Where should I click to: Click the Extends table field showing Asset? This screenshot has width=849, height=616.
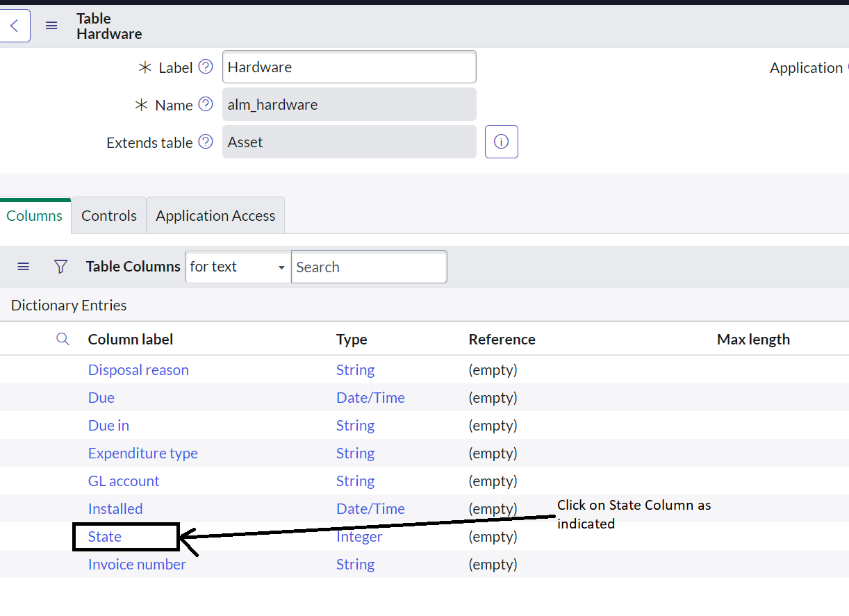coord(349,142)
